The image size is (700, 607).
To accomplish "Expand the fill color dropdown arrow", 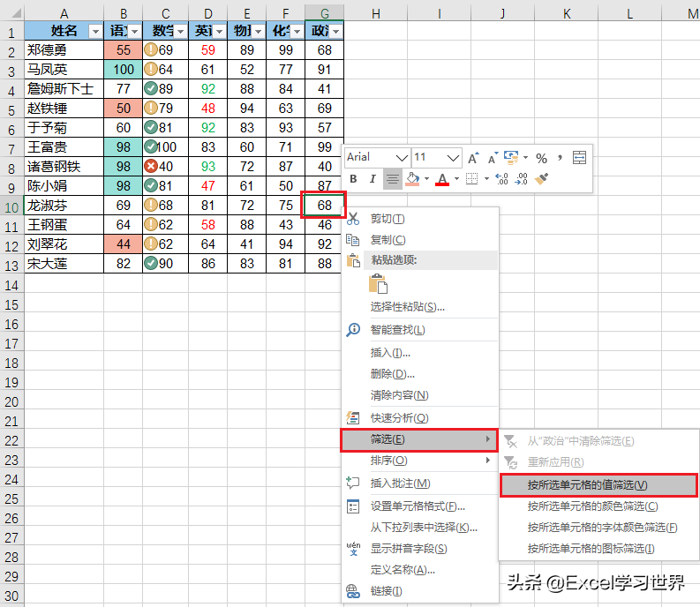I will coord(426,179).
